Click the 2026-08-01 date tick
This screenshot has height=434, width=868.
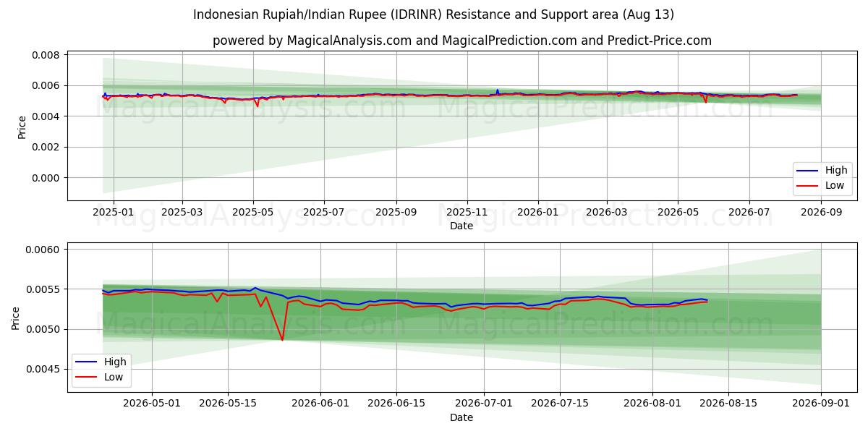click(653, 404)
